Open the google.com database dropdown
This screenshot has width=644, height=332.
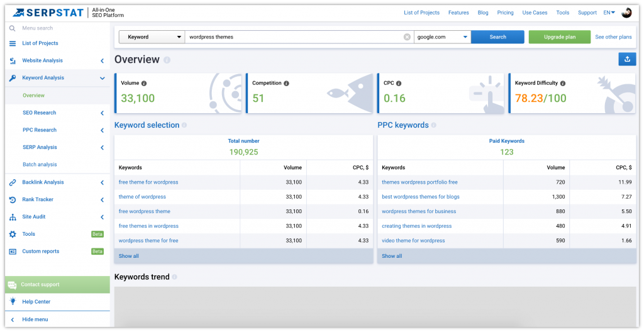442,37
